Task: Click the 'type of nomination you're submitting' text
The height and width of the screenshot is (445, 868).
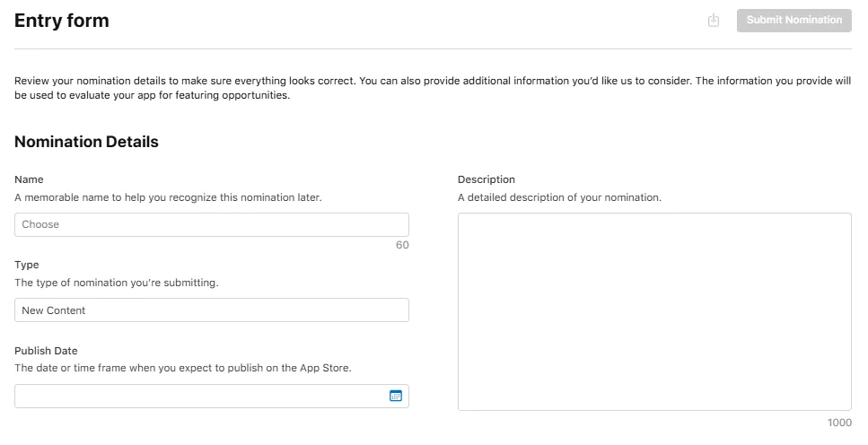Action: coord(117,283)
